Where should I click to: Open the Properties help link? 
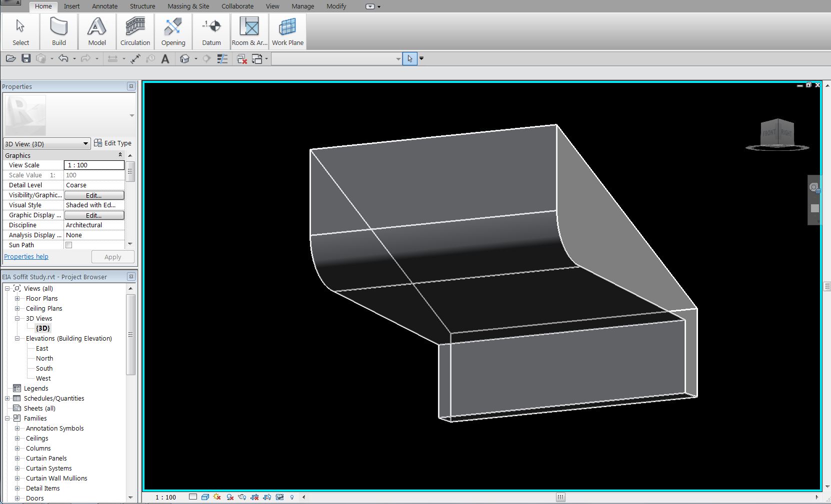point(26,257)
